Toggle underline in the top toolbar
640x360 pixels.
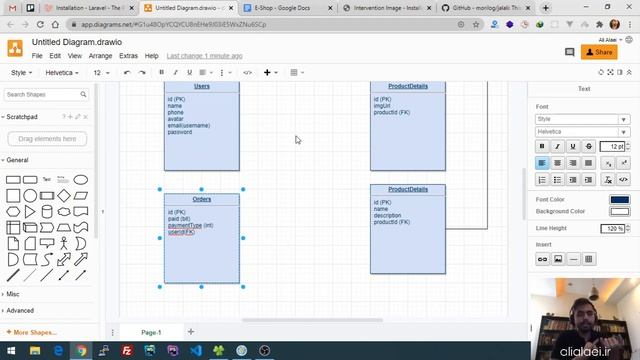pyautogui.click(x=189, y=72)
